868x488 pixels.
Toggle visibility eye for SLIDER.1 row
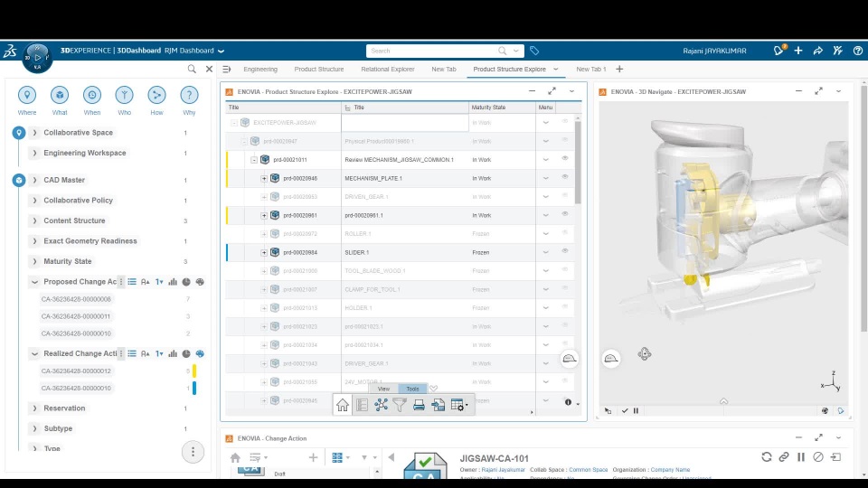[564, 251]
